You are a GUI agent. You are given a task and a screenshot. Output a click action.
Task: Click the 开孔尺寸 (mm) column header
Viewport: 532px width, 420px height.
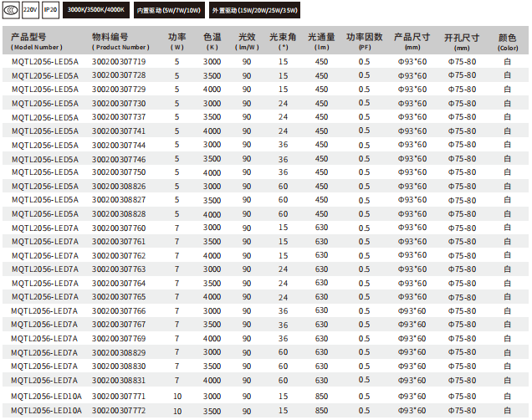click(x=462, y=42)
